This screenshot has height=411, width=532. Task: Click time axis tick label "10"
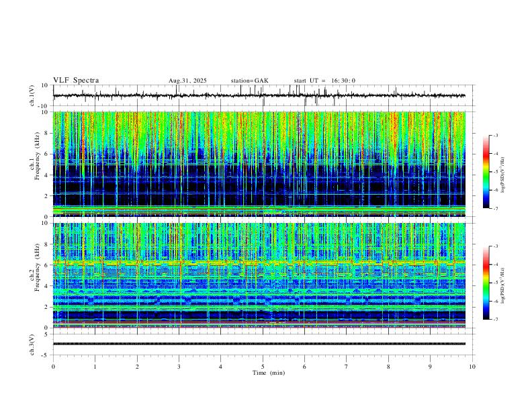click(472, 367)
